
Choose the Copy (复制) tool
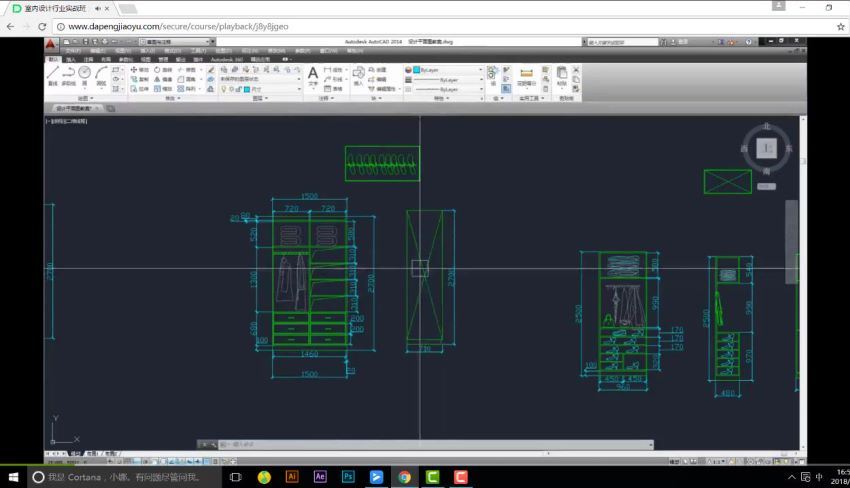point(140,79)
